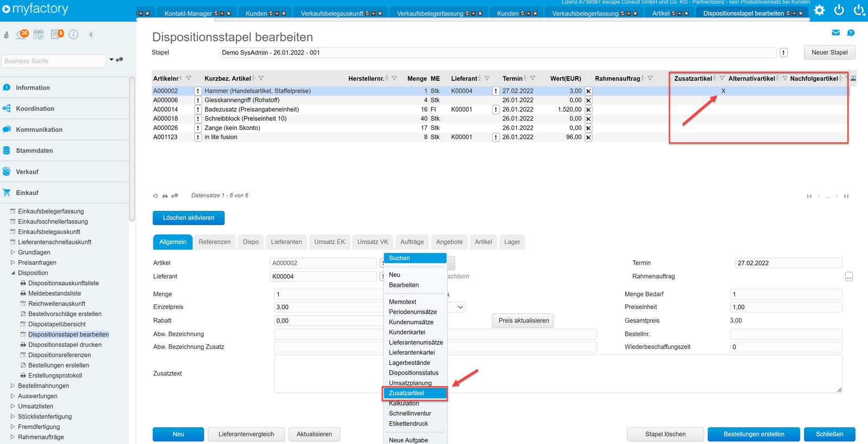Expand the Bestellmahnungen tree node

pyautogui.click(x=13, y=386)
